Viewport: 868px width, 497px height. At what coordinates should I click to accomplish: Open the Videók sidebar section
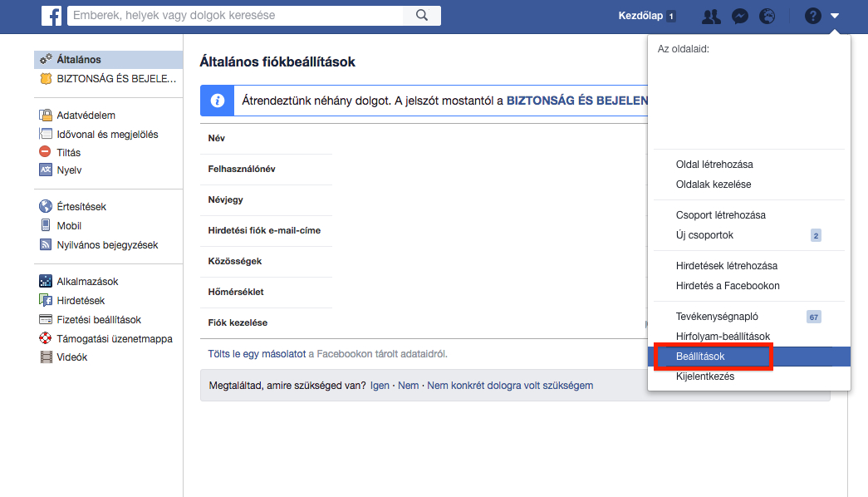coord(71,357)
